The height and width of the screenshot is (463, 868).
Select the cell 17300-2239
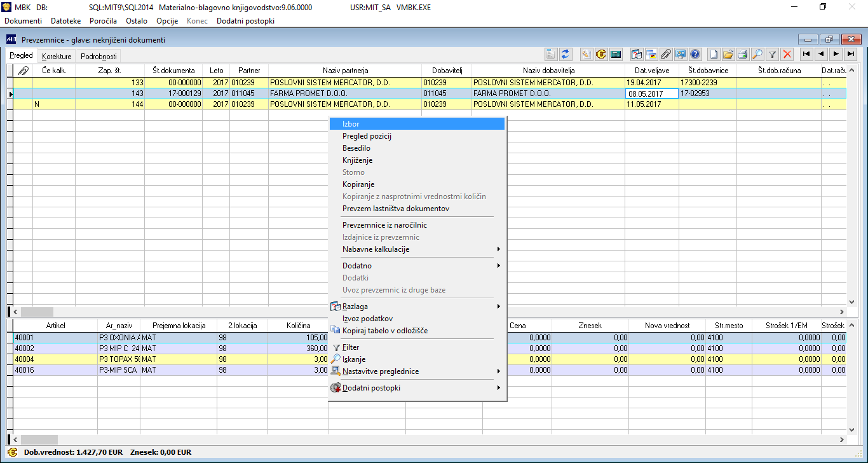coord(707,83)
